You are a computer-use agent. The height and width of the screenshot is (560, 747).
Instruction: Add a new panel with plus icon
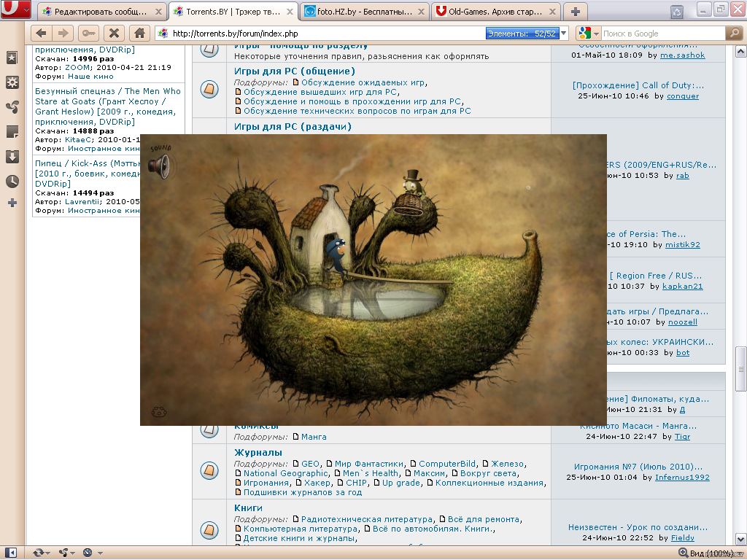tap(12, 203)
